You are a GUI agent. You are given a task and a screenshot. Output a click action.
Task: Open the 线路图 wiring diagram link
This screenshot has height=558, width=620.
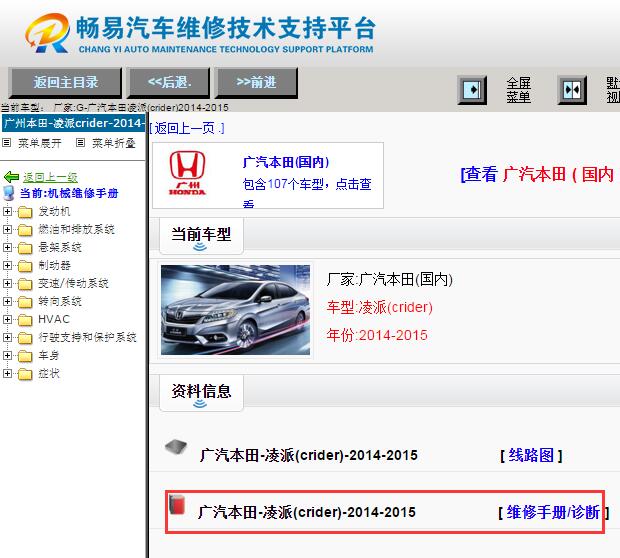pos(531,455)
